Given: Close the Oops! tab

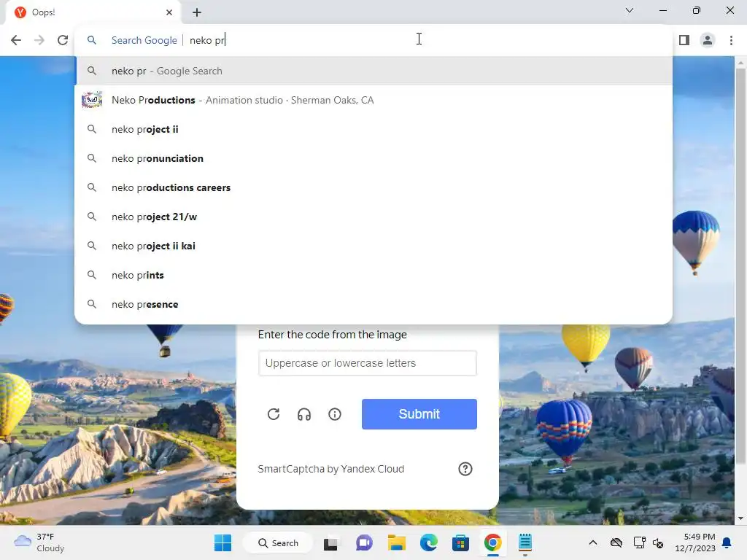Looking at the screenshot, I should (169, 12).
